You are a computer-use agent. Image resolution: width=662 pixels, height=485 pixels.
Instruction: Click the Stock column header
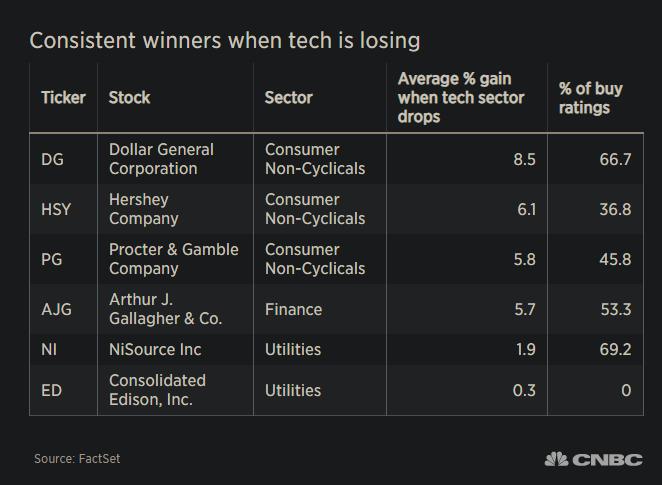tap(129, 98)
